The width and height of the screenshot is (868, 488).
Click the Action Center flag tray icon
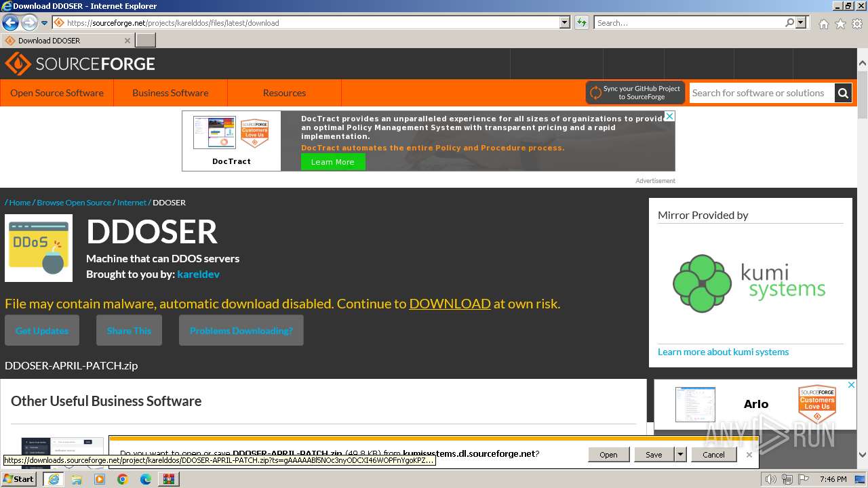804,479
